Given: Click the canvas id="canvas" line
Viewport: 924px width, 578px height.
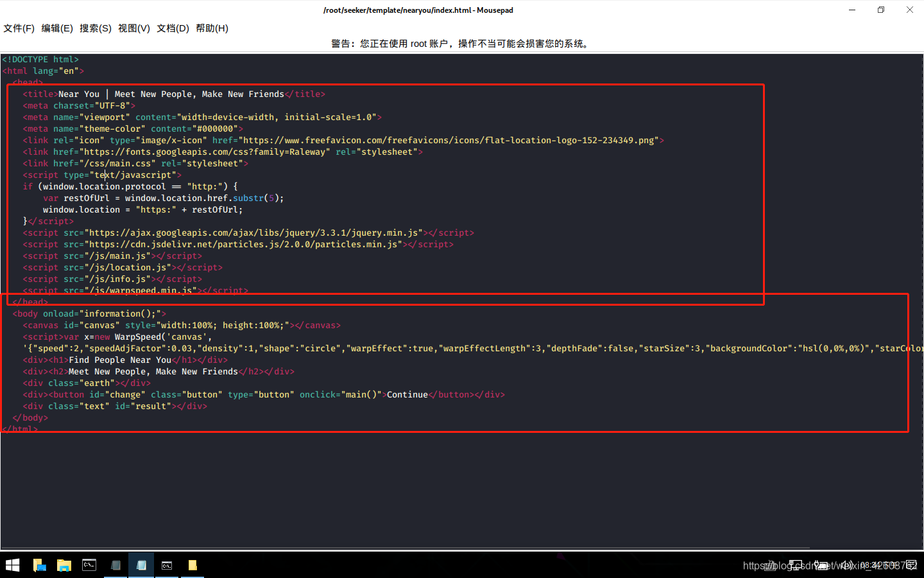Looking at the screenshot, I should [182, 326].
